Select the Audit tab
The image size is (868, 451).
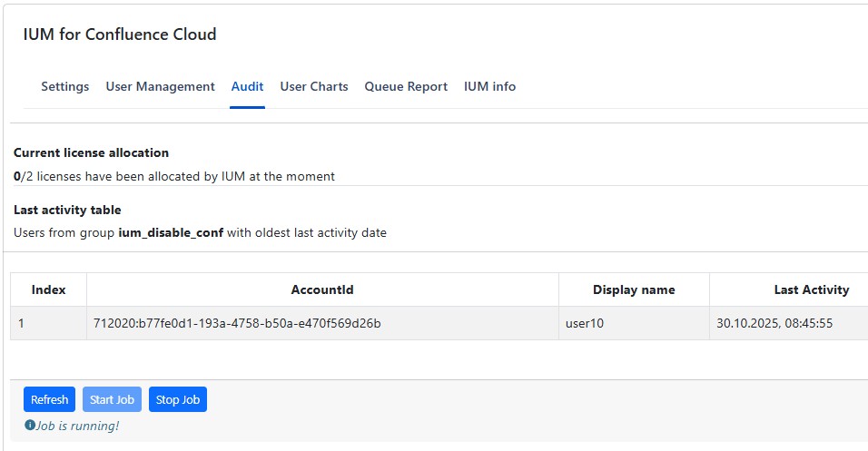[247, 87]
